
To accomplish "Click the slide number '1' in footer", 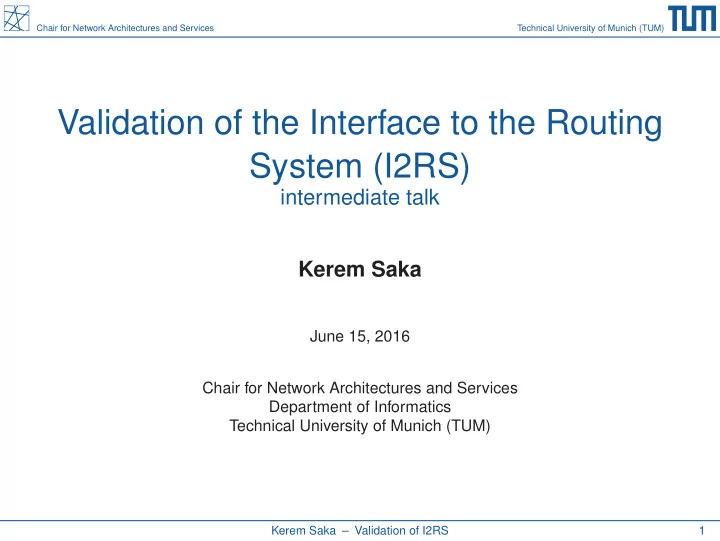I will (x=702, y=531).
